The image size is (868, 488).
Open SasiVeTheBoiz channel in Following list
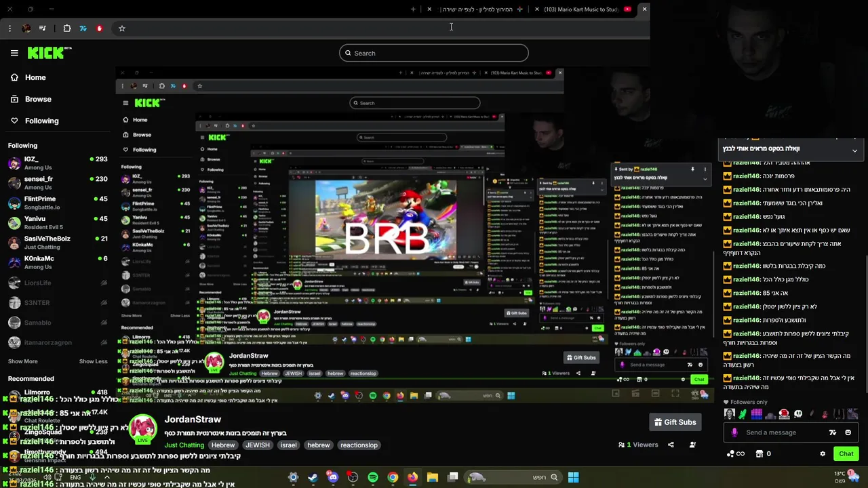(x=58, y=243)
